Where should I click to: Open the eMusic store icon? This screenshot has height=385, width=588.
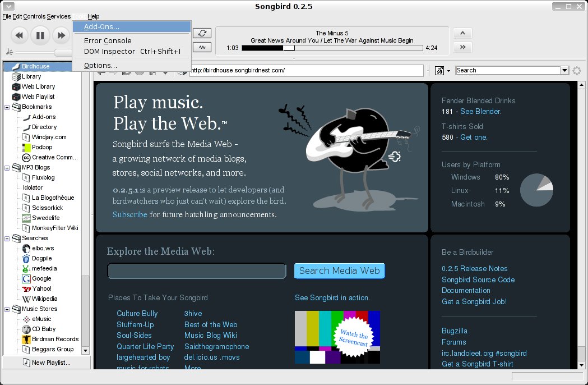[x=26, y=319]
